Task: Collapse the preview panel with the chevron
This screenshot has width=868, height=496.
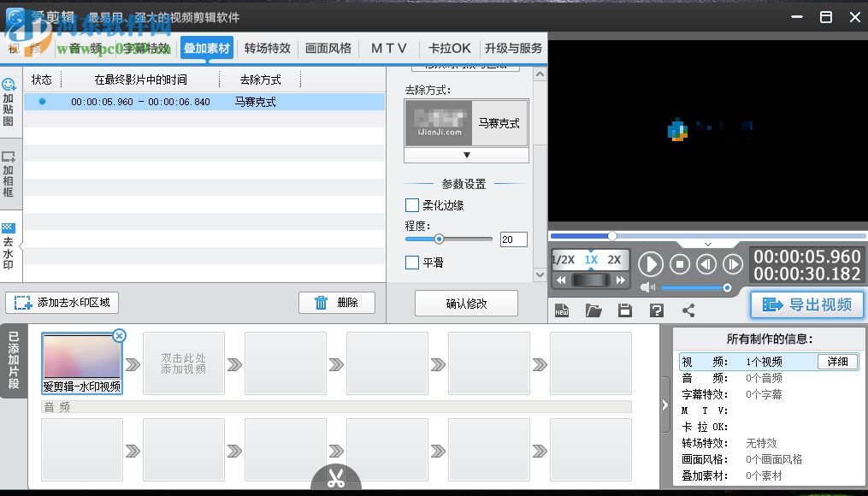Action: (x=707, y=244)
